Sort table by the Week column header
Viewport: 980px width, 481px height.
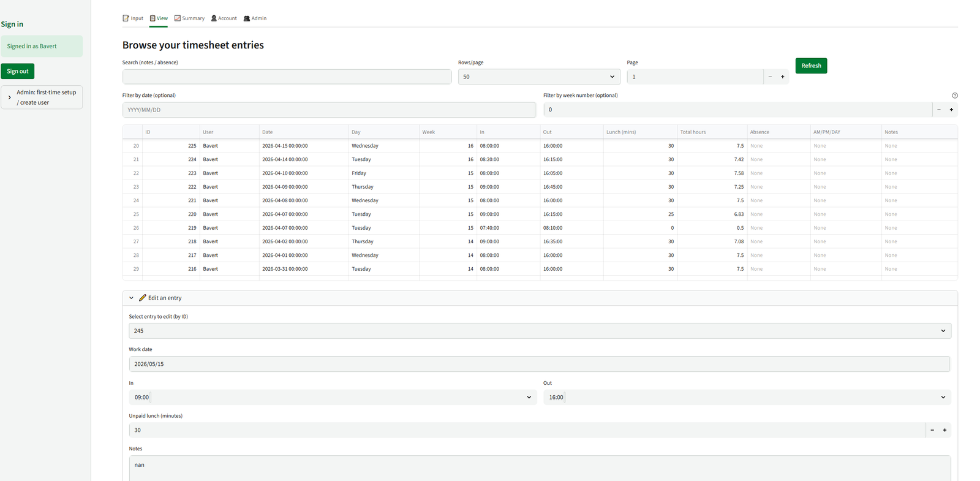[x=448, y=132]
